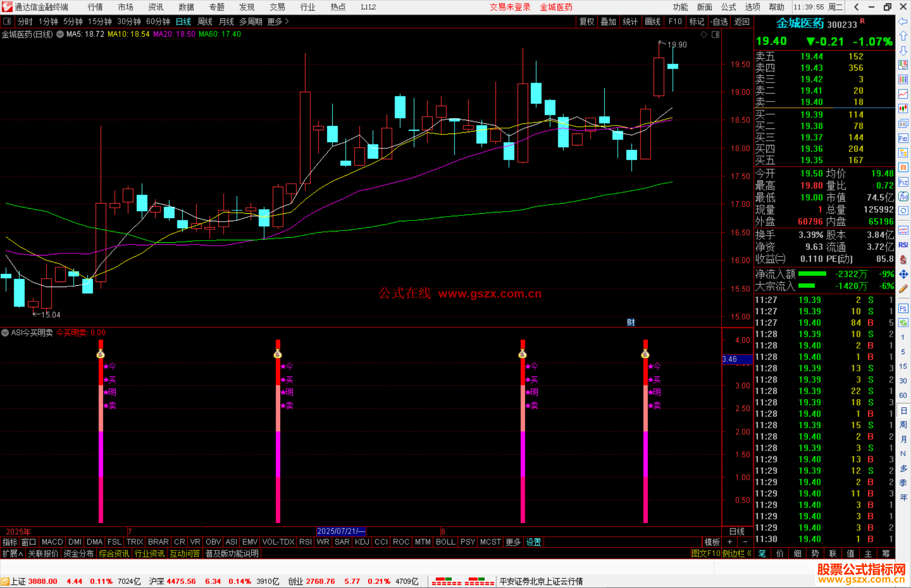
Task: Click the circle icon in sidebar
Action: coord(903,211)
